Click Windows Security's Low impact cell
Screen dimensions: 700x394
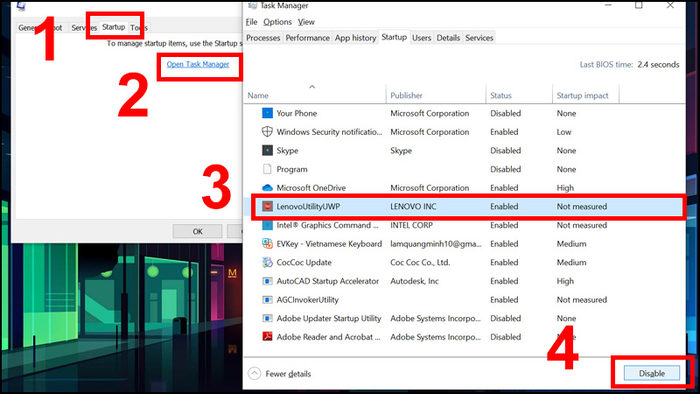pyautogui.click(x=564, y=132)
